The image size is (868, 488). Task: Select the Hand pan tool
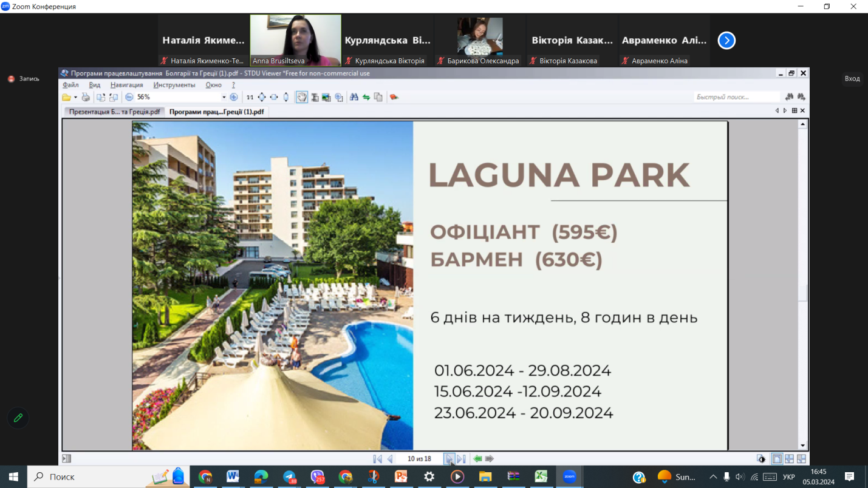point(302,97)
